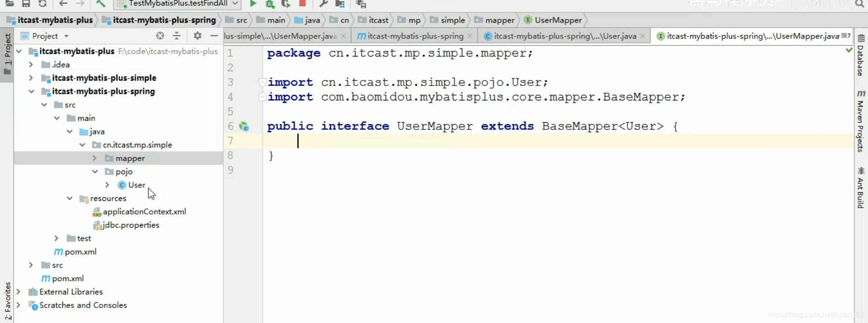
Task: Open the Maven Projects tool window tab
Action: 861,121
